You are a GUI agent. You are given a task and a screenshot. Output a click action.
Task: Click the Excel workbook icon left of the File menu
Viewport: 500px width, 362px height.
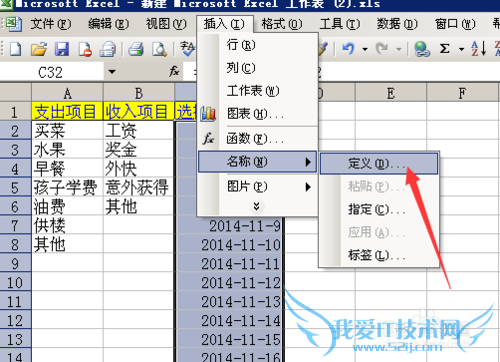pos(14,24)
